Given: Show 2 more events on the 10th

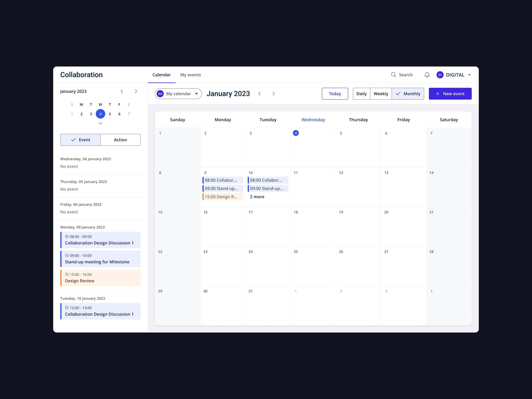Looking at the screenshot, I should (257, 197).
